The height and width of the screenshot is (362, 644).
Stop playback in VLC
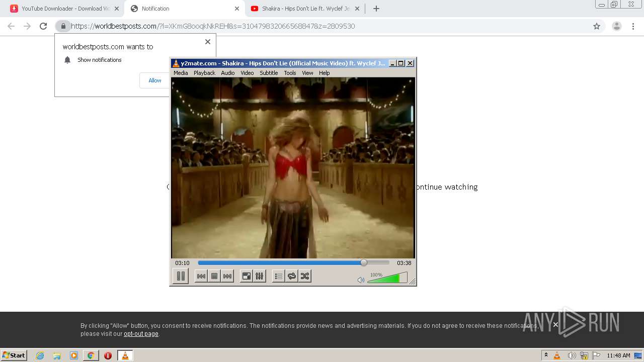click(x=214, y=276)
